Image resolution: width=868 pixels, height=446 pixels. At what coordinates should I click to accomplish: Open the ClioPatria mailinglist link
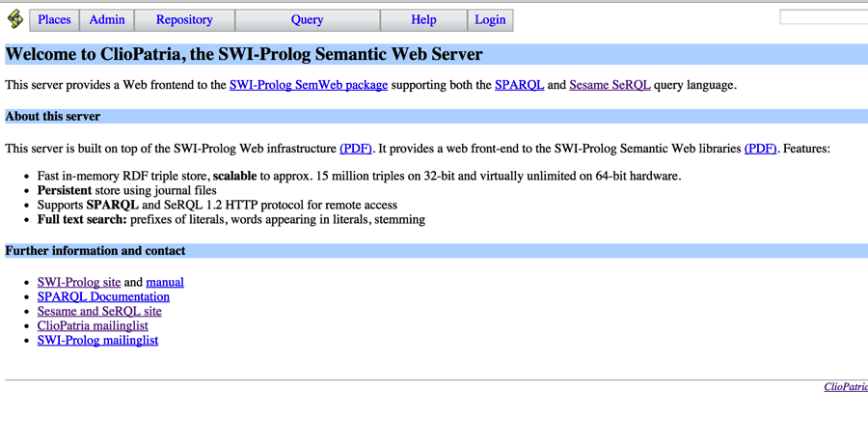93,325
